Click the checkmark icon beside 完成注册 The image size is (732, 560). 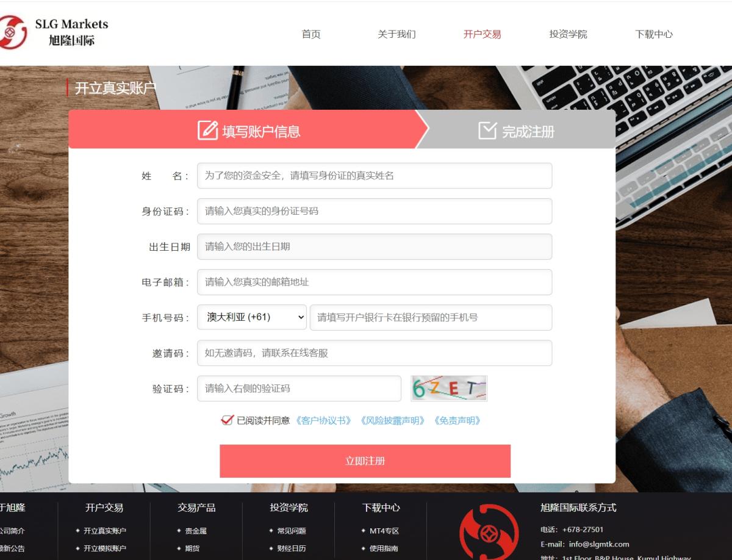tap(487, 130)
